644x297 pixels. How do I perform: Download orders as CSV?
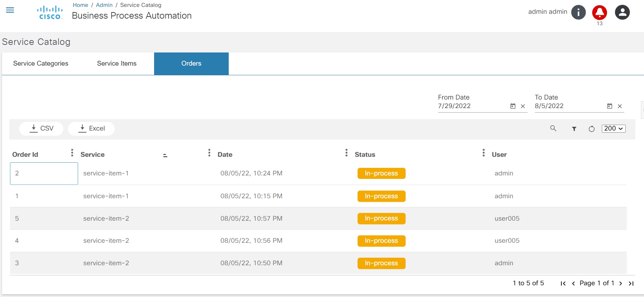click(41, 128)
